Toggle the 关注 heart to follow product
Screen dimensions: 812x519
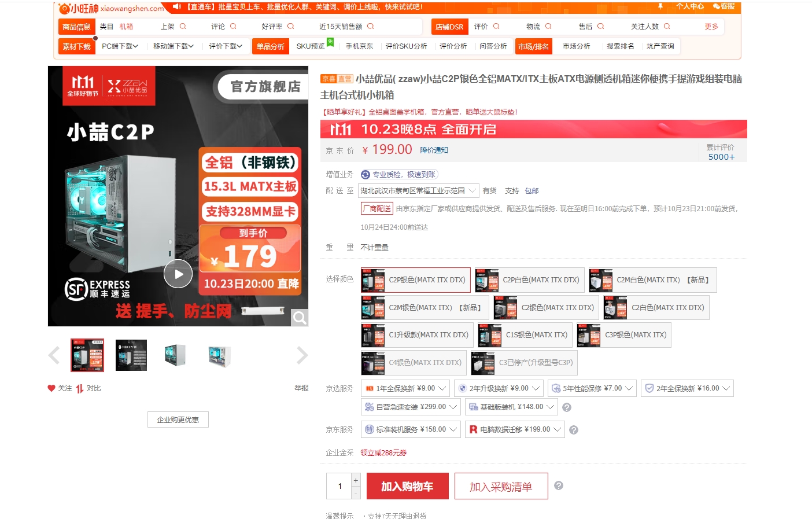tap(51, 388)
